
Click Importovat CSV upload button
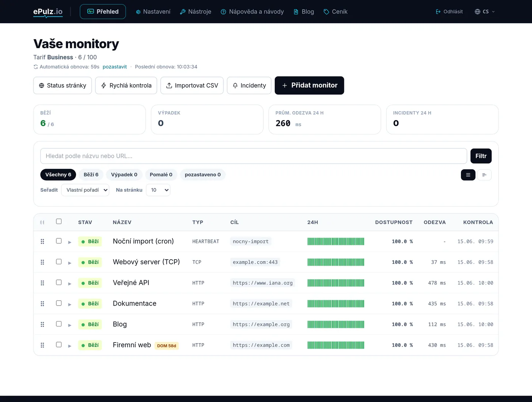pyautogui.click(x=192, y=85)
